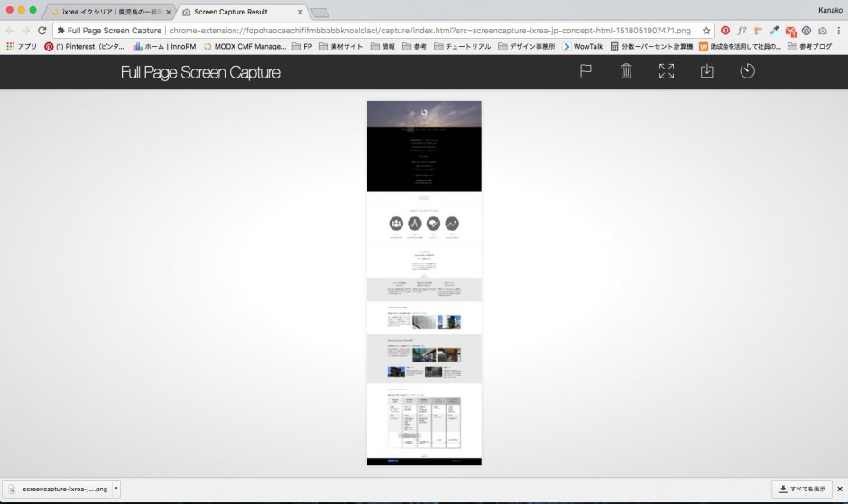
Task: Open the MODX CMF Manager bookmark
Action: 244,46
